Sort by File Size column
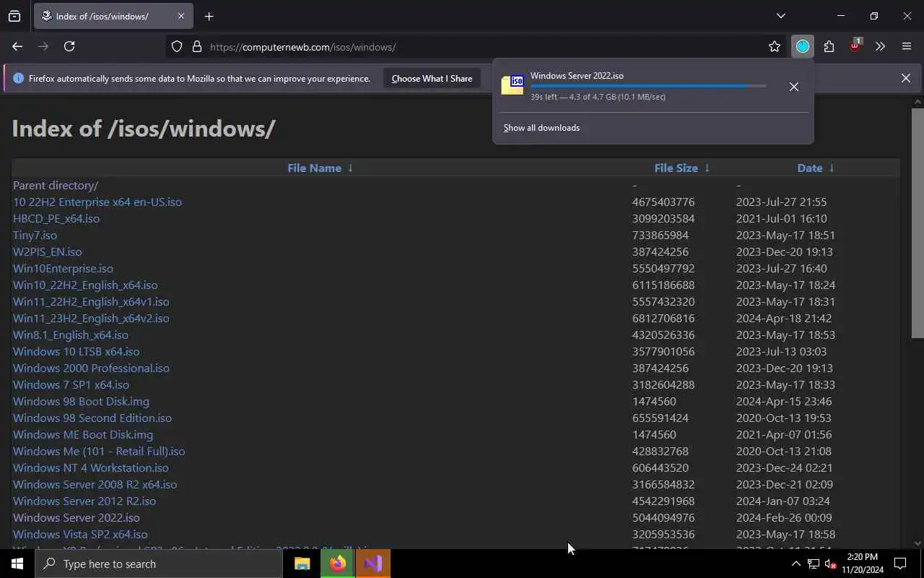Viewport: 924px width, 578px height. pyautogui.click(x=682, y=168)
